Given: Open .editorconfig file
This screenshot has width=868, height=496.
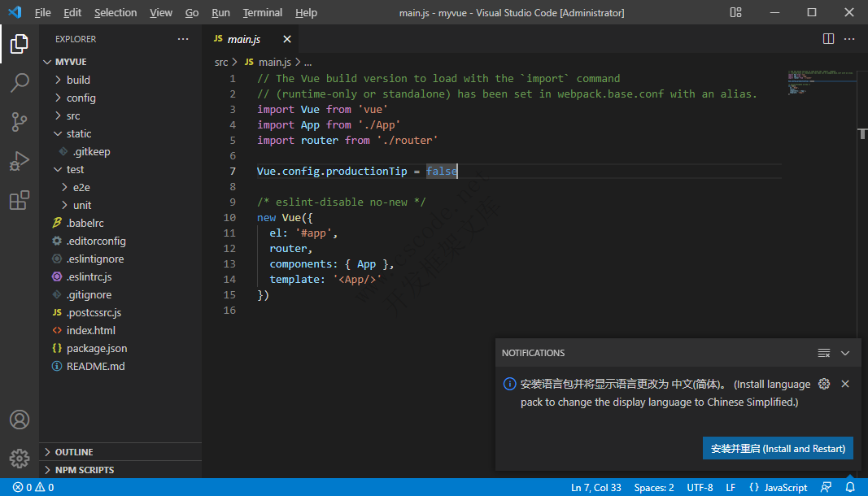Looking at the screenshot, I should [x=96, y=241].
